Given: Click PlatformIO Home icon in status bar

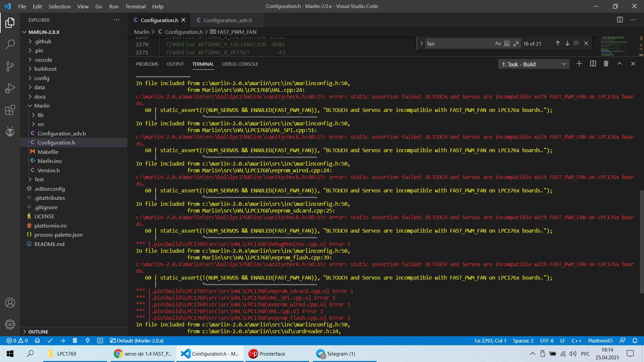Looking at the screenshot, I should (x=37, y=341).
